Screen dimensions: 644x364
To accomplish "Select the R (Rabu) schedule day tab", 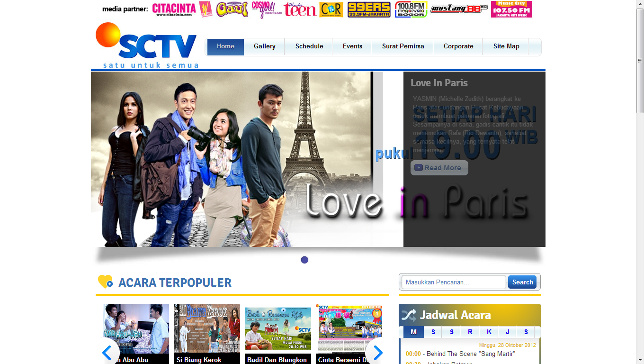I will 470,332.
